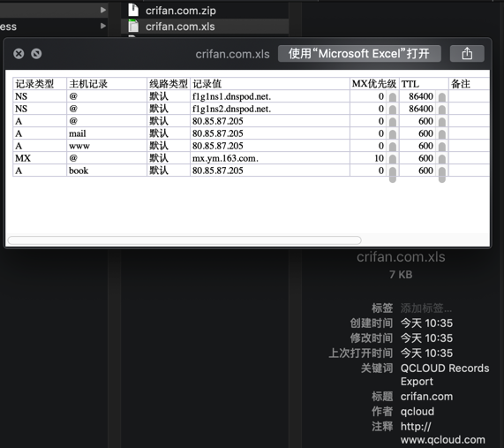This screenshot has height=448, width=504.
Task: Click MX priority value 10
Action: pyautogui.click(x=379, y=158)
